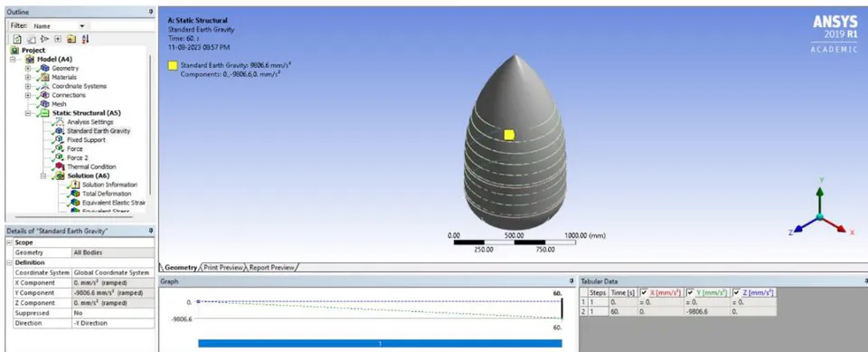The width and height of the screenshot is (868, 352).
Task: Click the X Component value field
Action: tap(114, 282)
